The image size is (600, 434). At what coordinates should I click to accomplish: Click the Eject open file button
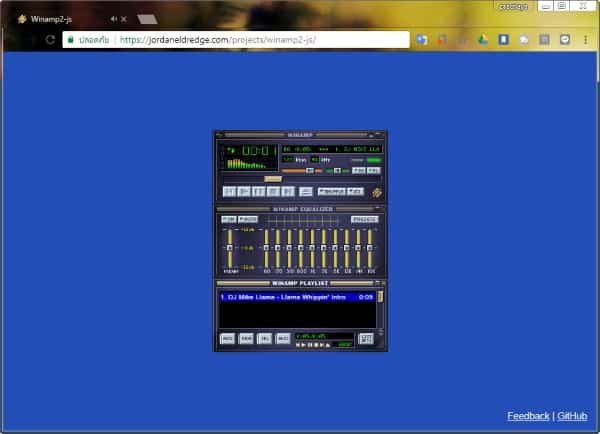pyautogui.click(x=306, y=190)
